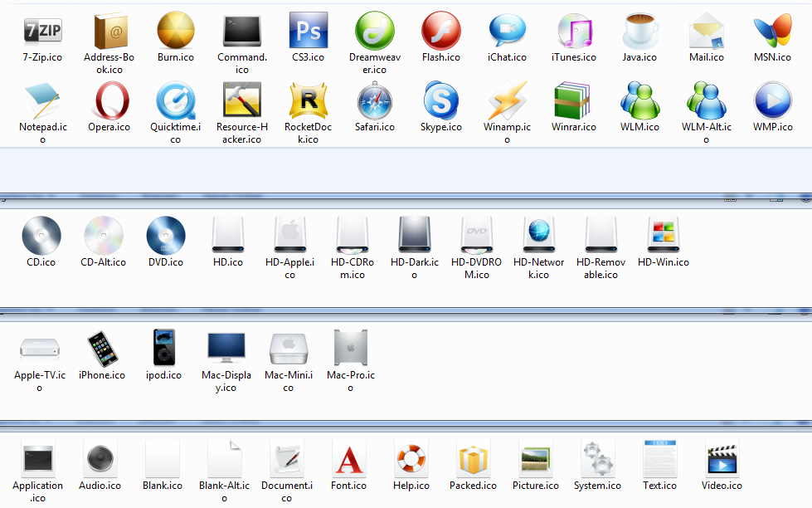The height and width of the screenshot is (508, 812).
Task: Select the Help.ico lifebuoy icon
Action: point(411,460)
